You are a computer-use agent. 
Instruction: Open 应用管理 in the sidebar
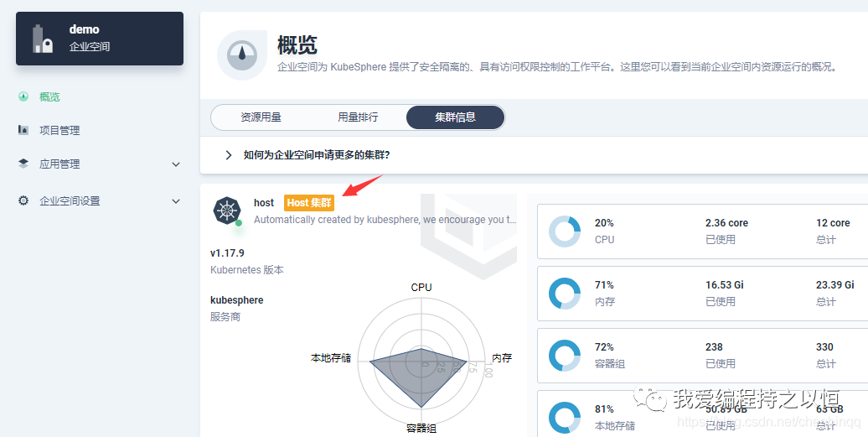(59, 164)
